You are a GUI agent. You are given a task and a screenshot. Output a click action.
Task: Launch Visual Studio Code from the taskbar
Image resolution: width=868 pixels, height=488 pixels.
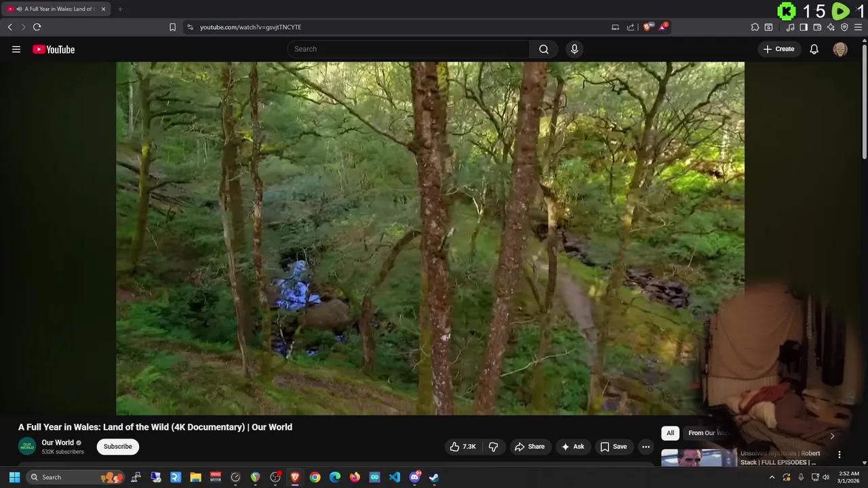395,477
